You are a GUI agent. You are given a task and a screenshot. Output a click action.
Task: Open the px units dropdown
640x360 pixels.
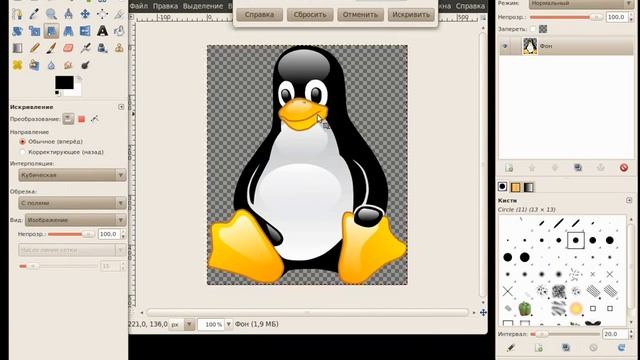click(182, 324)
